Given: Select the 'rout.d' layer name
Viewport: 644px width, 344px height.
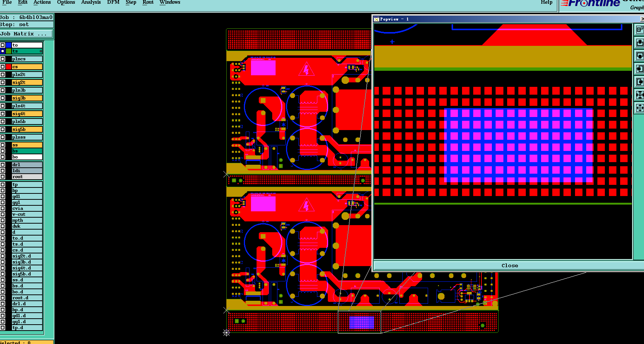Looking at the screenshot, I should 27,298.
